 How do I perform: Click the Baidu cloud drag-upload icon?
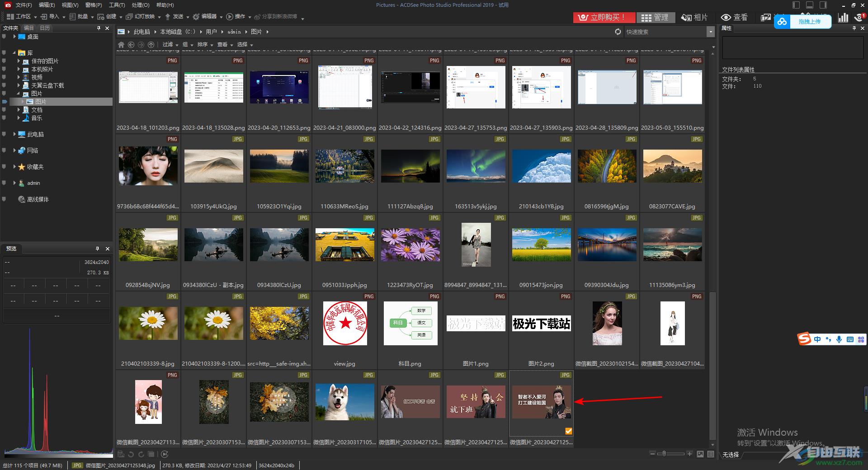coord(782,21)
